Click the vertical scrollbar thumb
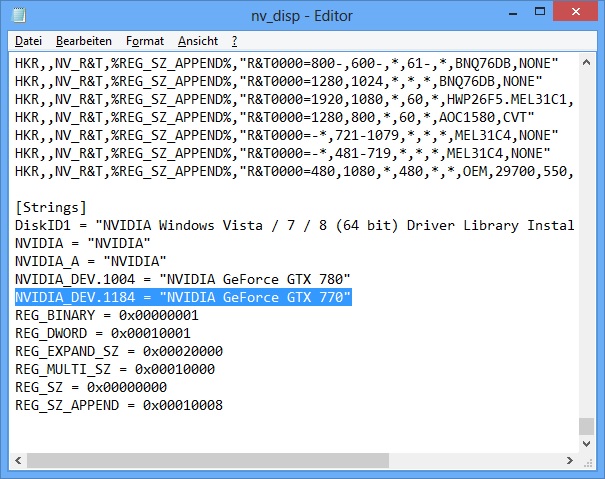This screenshot has height=479, width=605. [x=586, y=427]
